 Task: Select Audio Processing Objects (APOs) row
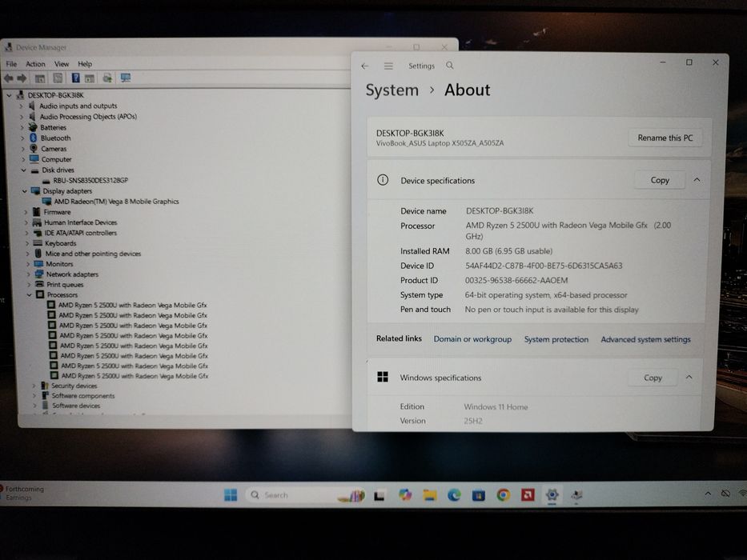88,116
